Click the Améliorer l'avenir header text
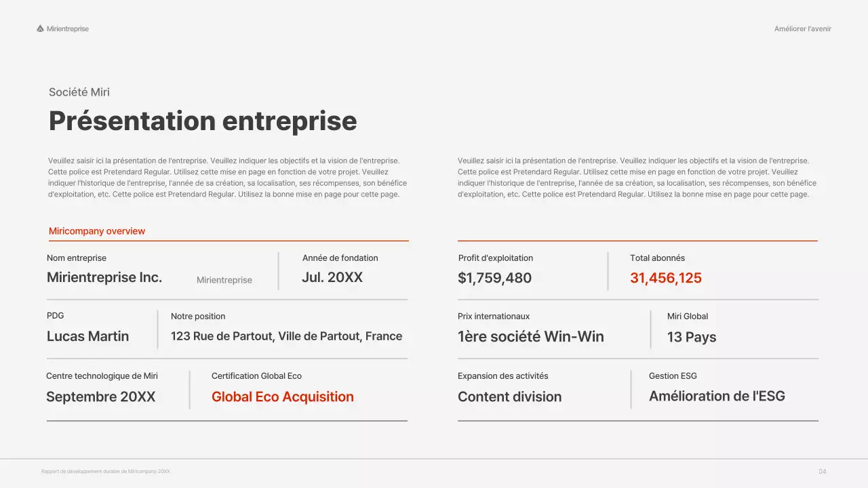Screen dimensions: 868x488 point(802,29)
